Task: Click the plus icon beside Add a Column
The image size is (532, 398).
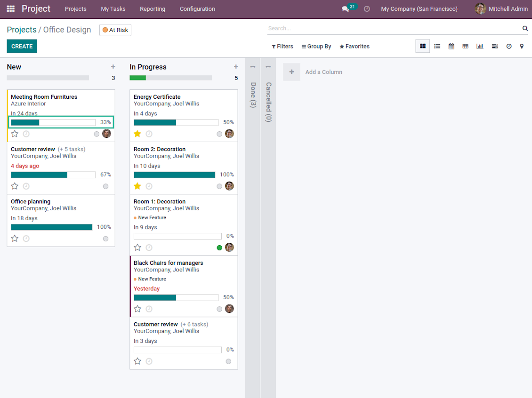Action: pos(292,72)
